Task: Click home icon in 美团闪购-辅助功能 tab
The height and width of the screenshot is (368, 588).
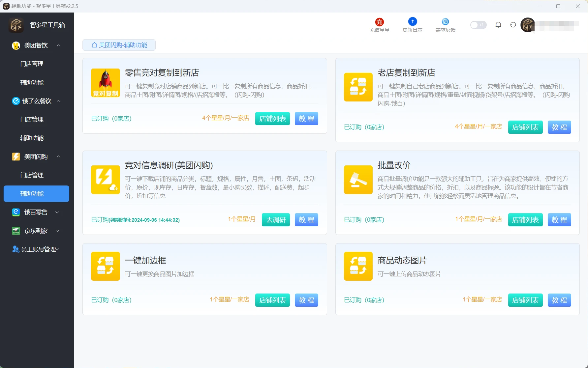Action: coord(94,45)
